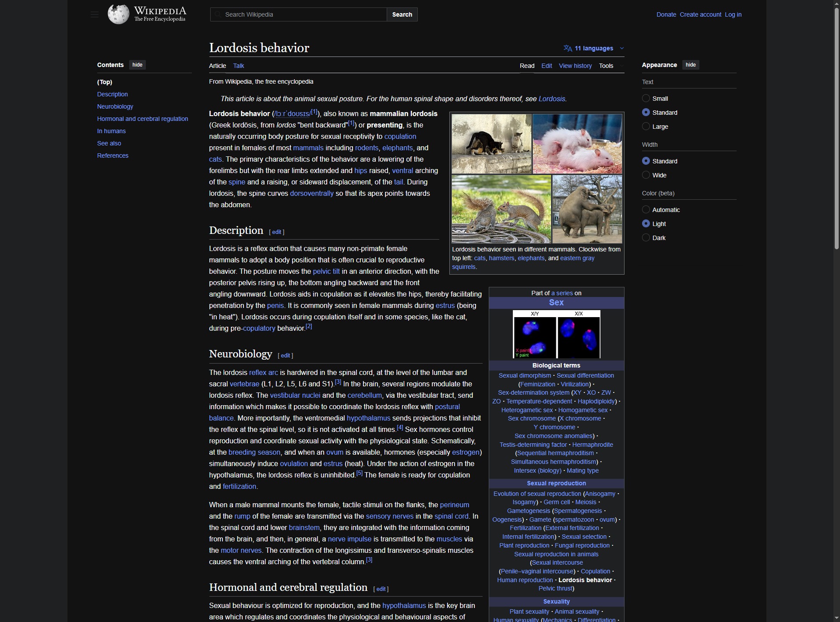This screenshot has width=840, height=622.
Task: Open the Sexual reproduction heading link
Action: tap(556, 483)
